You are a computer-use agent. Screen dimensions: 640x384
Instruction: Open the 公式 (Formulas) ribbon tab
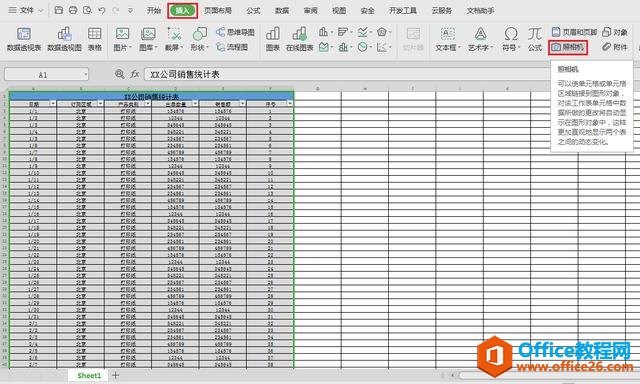tap(253, 11)
